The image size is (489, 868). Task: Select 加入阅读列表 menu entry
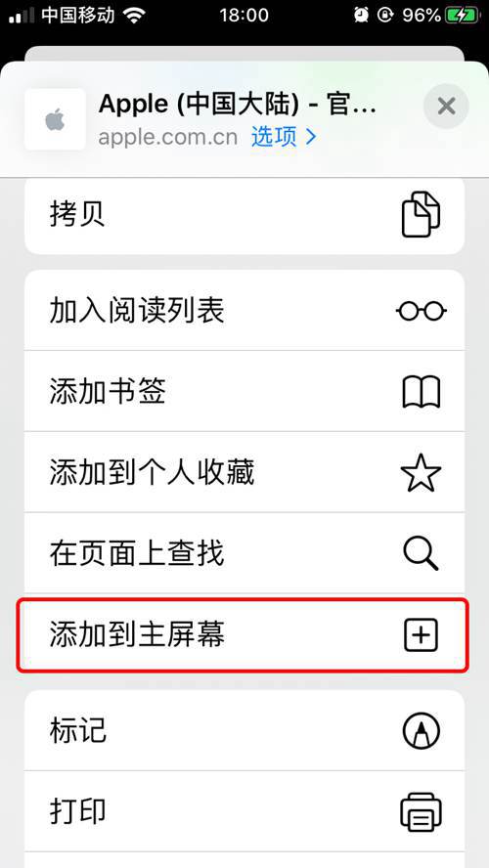tap(244, 310)
